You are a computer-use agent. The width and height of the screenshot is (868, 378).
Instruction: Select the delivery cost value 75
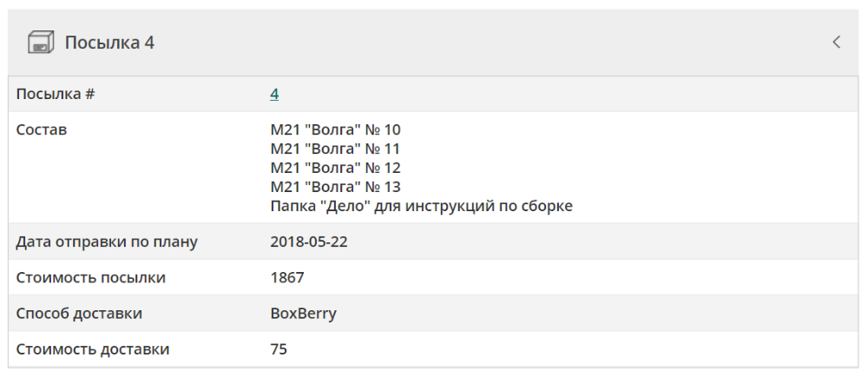(x=279, y=350)
